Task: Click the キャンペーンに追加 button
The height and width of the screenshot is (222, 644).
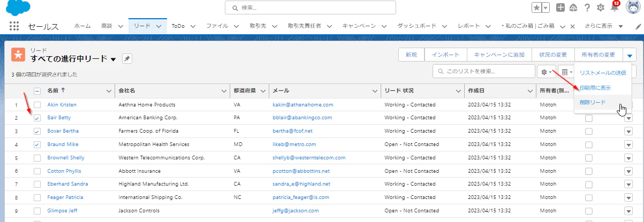Action: (x=499, y=55)
